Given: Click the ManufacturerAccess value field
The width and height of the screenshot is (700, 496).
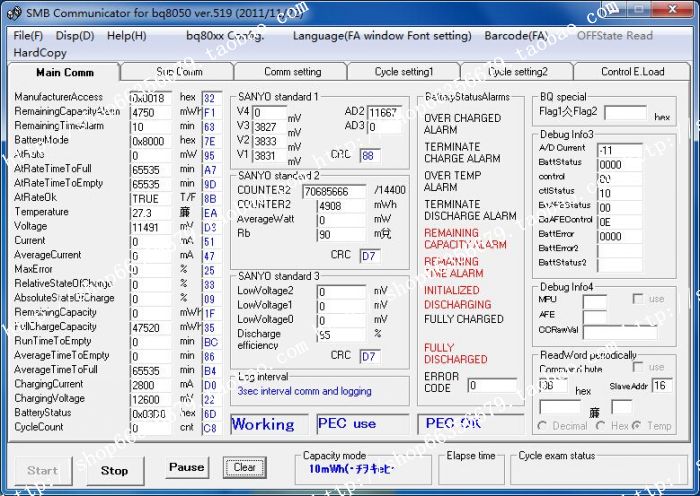Looking at the screenshot, I should (x=151, y=98).
